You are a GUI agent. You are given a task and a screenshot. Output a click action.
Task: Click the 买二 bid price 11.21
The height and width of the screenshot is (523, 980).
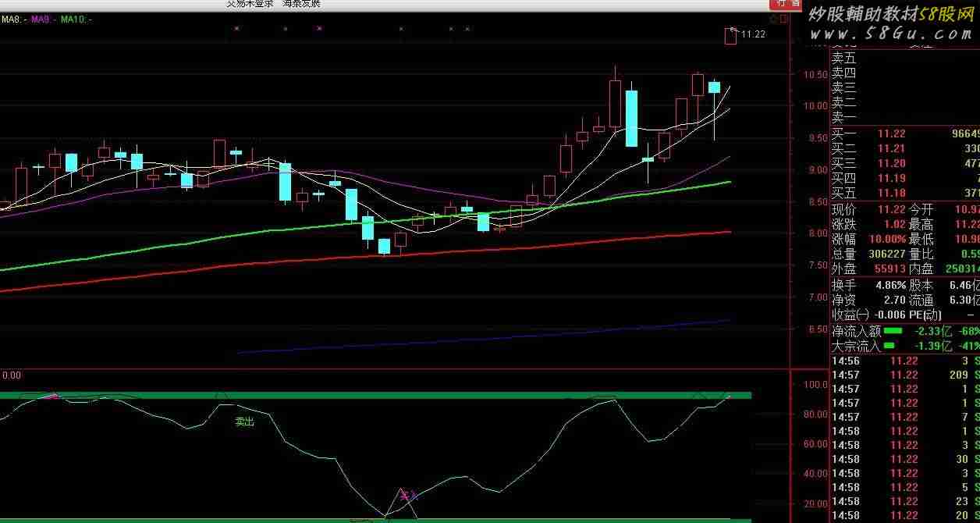[x=892, y=148]
